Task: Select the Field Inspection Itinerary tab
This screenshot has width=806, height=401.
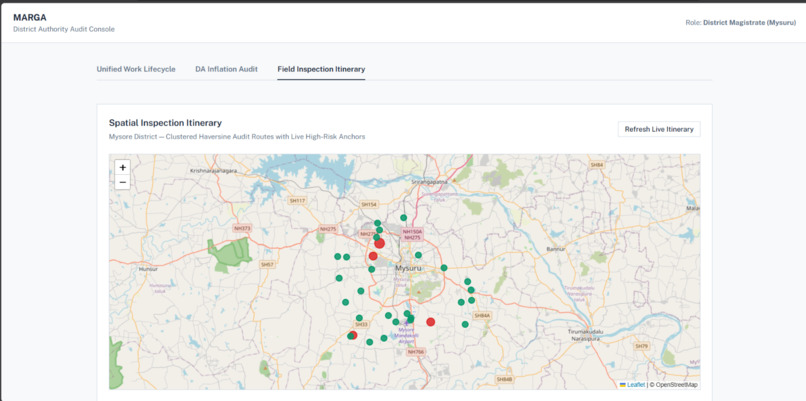Action: pos(321,69)
